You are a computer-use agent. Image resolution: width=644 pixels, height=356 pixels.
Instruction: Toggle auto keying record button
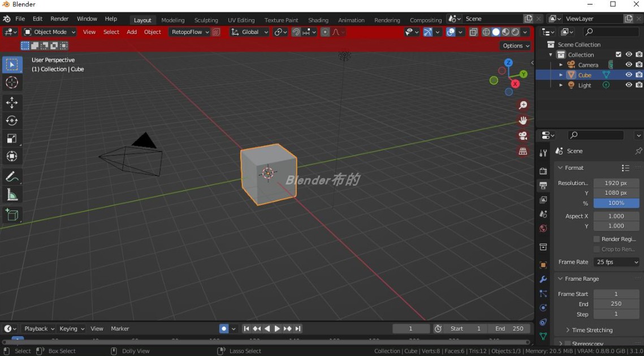pos(224,328)
